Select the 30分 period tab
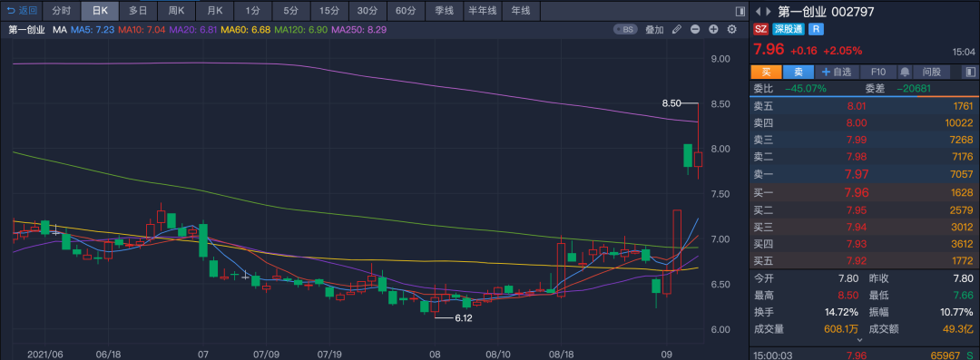The image size is (980, 360). 367,11
